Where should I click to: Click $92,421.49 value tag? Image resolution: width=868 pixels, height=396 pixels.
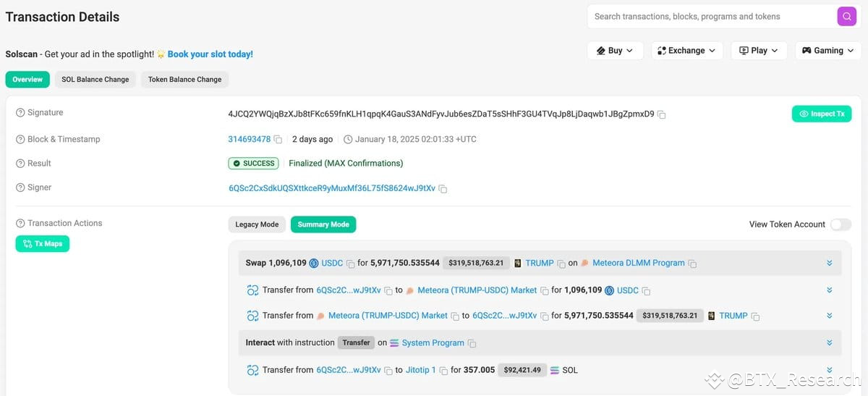522,370
